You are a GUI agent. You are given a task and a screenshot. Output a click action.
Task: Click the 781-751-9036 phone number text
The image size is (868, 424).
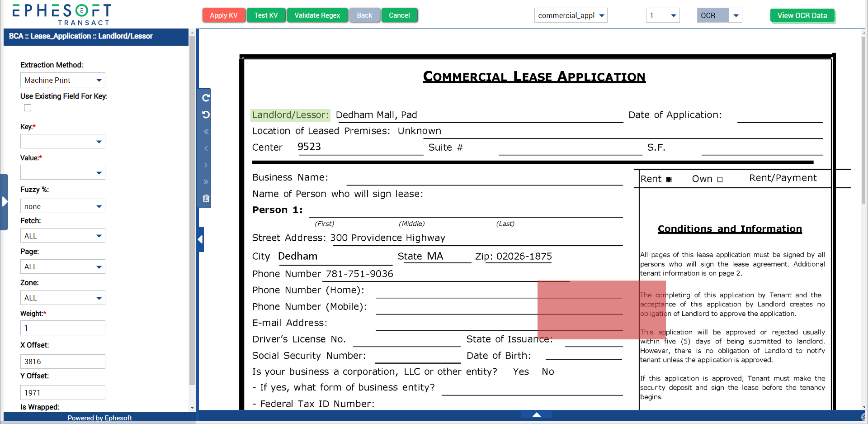[359, 274]
